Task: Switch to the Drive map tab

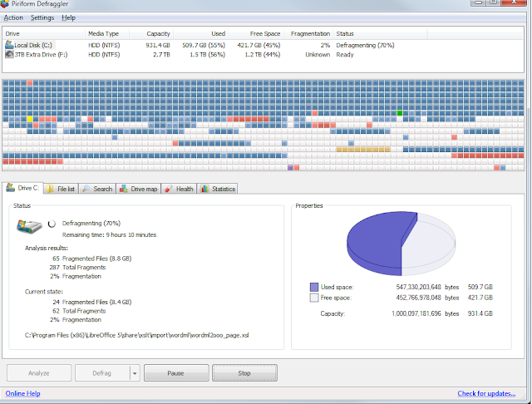Action: pos(139,189)
